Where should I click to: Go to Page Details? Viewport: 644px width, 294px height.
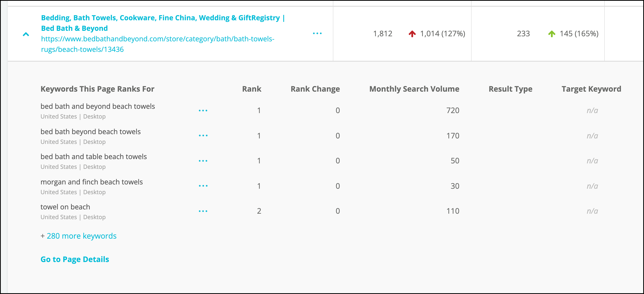(75, 259)
